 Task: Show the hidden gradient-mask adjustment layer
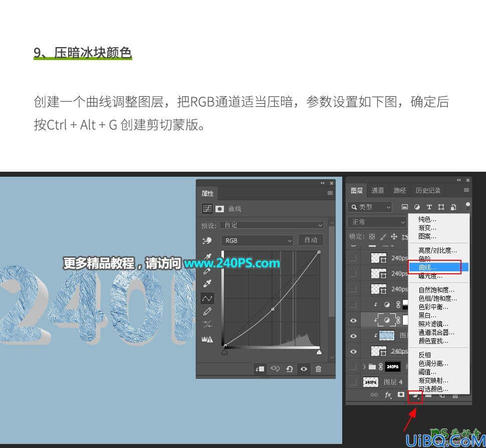coord(353,305)
